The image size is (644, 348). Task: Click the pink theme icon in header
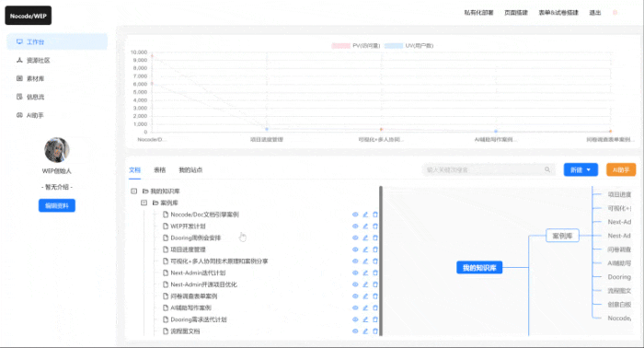pos(615,13)
